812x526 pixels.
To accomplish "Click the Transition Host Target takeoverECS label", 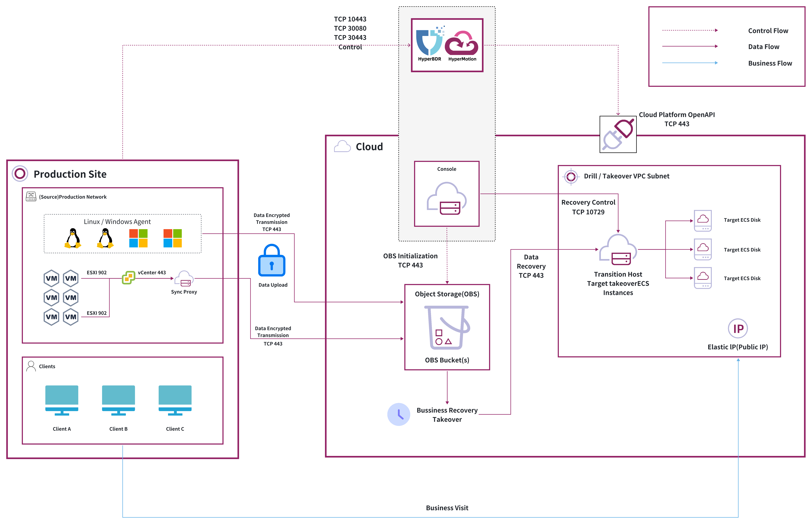I will (x=618, y=283).
